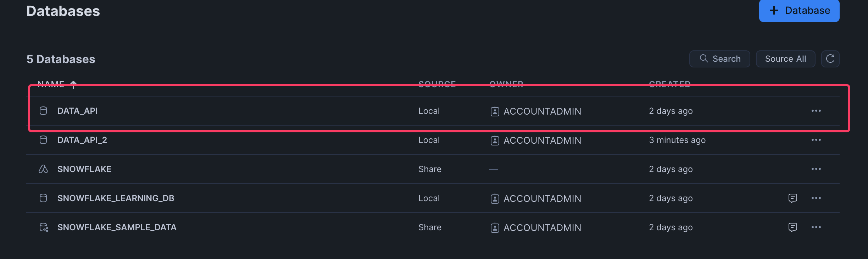Sort by the NAME column header
This screenshot has height=259, width=868.
[x=51, y=84]
